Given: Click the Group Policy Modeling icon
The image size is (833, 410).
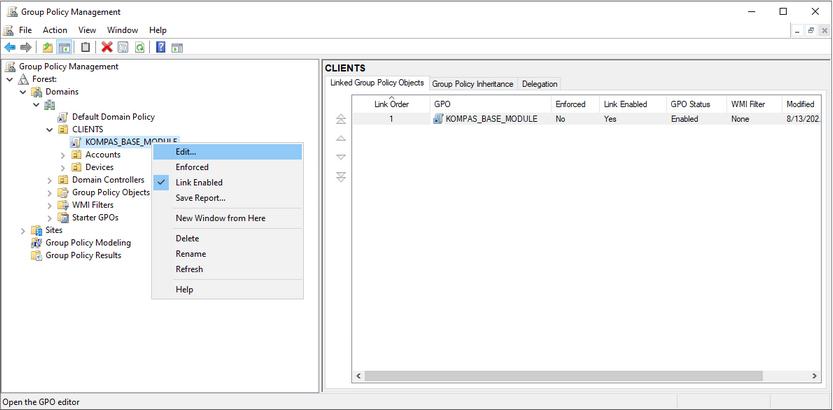Looking at the screenshot, I should 36,243.
